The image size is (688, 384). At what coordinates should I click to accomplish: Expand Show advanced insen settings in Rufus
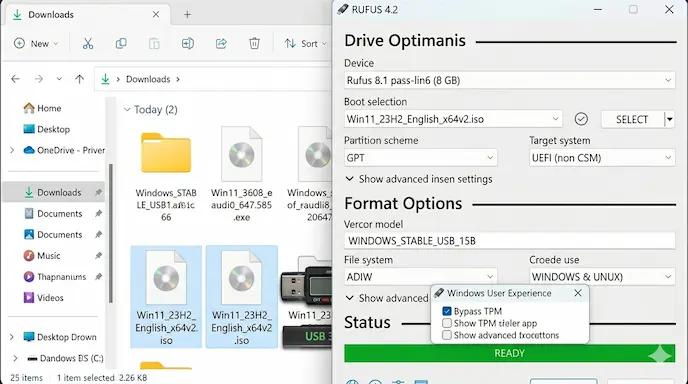point(419,179)
